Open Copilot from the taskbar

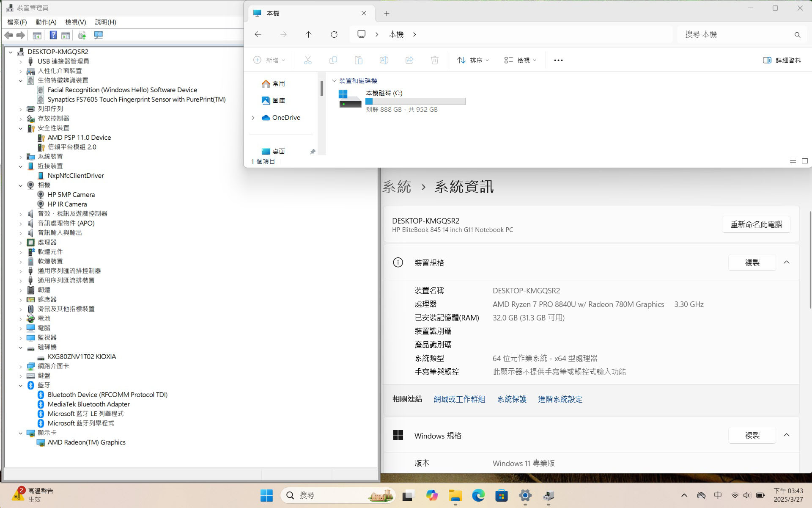tap(432, 495)
